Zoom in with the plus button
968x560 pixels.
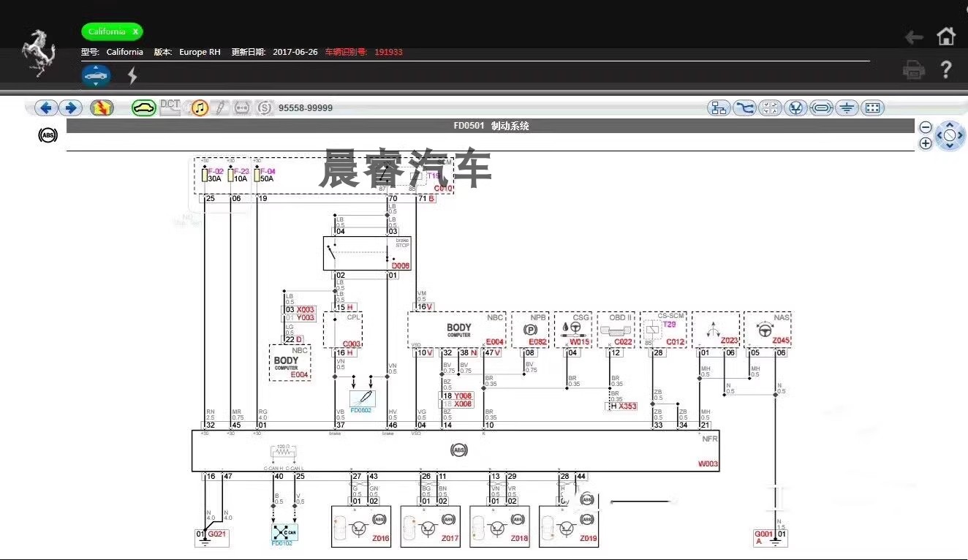pos(926,143)
